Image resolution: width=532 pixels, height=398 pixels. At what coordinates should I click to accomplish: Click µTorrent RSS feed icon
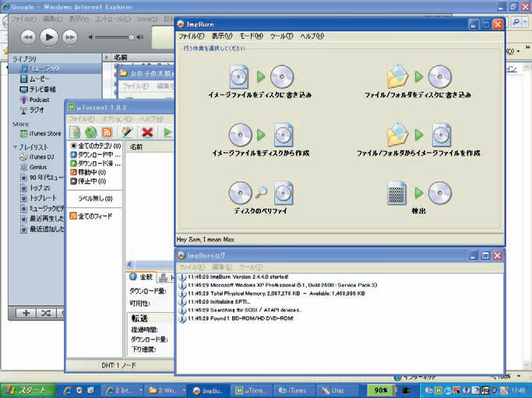(107, 132)
